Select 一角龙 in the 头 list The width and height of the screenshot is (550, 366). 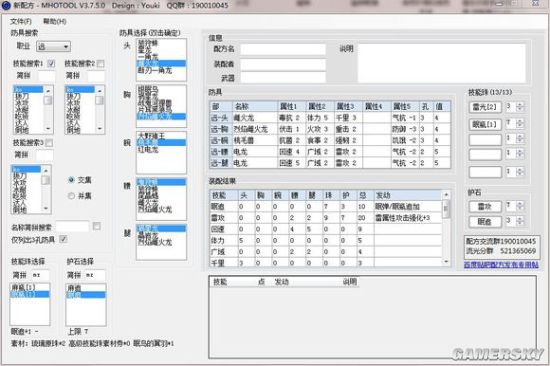tap(148, 57)
